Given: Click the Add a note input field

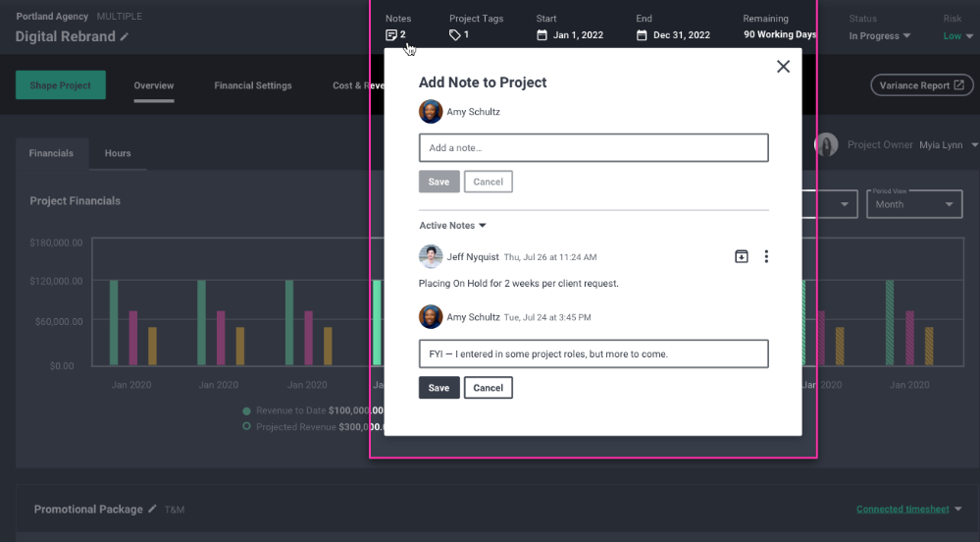Looking at the screenshot, I should (593, 147).
